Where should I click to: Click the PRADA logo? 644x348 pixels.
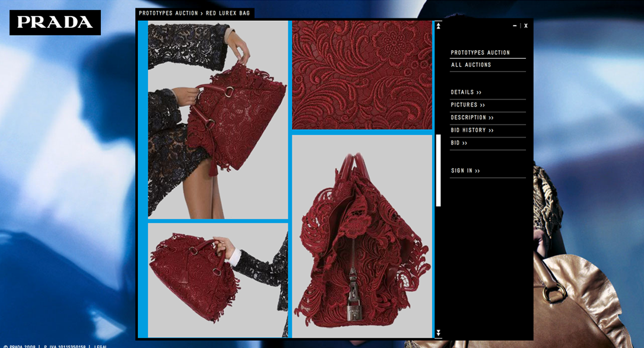point(55,22)
